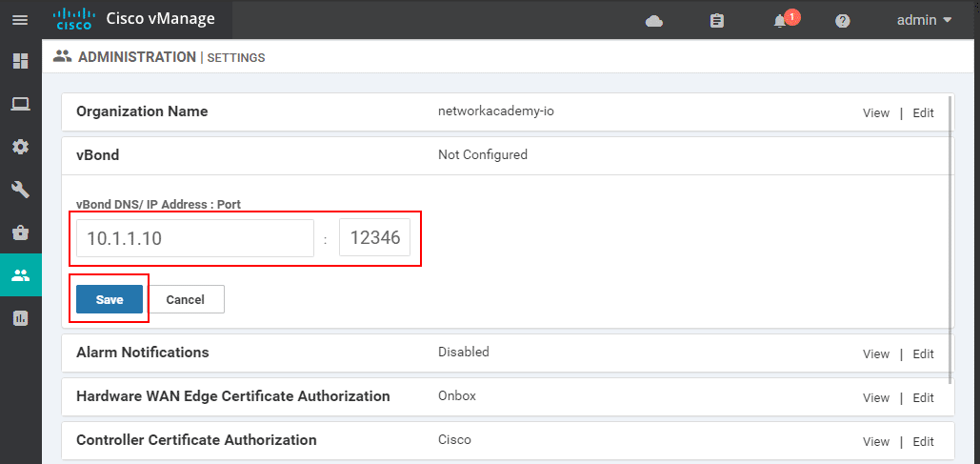Screen dimensions: 980x464
Task: Open the Dashboard sidebar icon
Action: pos(20,61)
